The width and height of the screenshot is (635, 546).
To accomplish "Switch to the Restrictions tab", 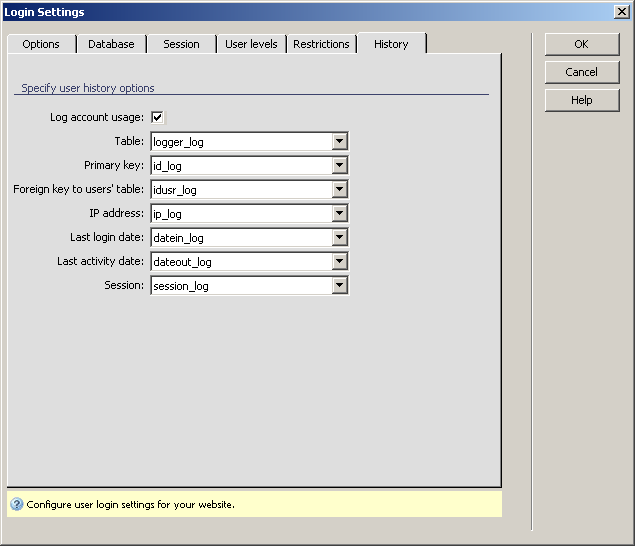I will click(321, 44).
